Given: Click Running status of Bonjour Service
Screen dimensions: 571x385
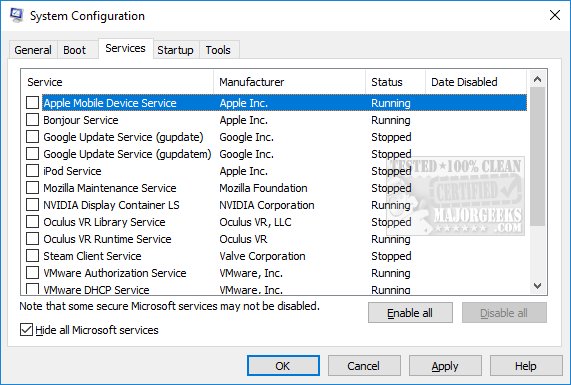Looking at the screenshot, I should coord(391,120).
